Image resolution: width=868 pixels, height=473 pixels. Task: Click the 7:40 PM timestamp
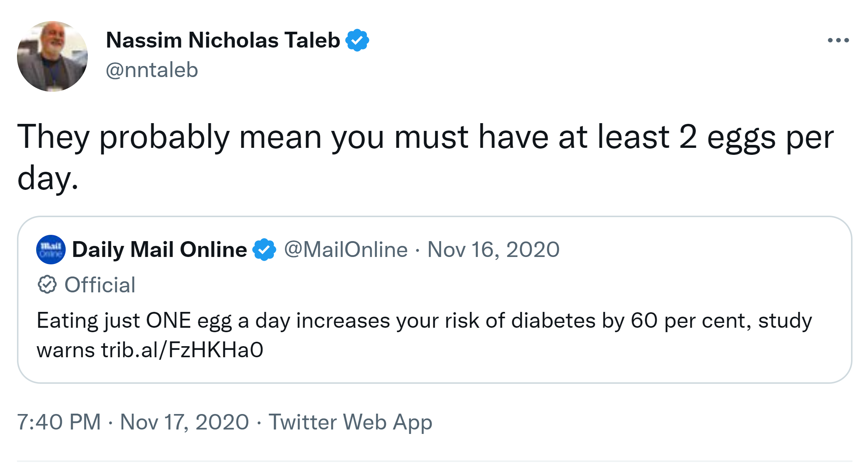tap(59, 422)
